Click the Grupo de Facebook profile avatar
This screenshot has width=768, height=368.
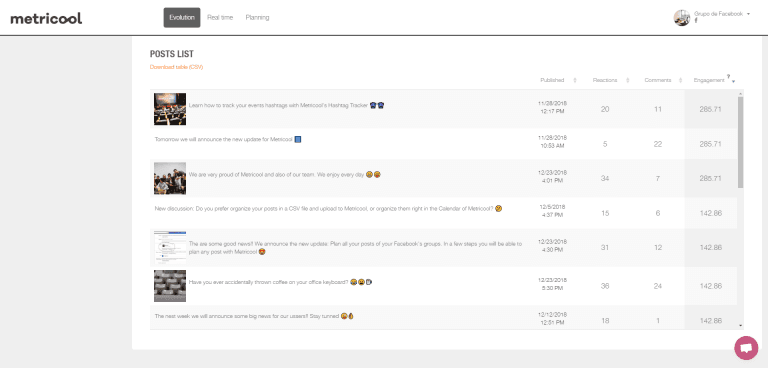tap(682, 18)
